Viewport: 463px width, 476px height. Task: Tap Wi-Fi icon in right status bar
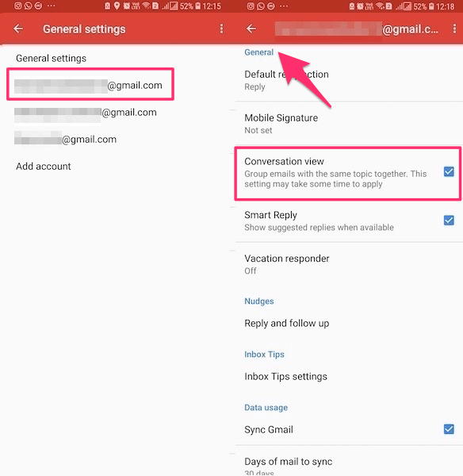[379, 6]
